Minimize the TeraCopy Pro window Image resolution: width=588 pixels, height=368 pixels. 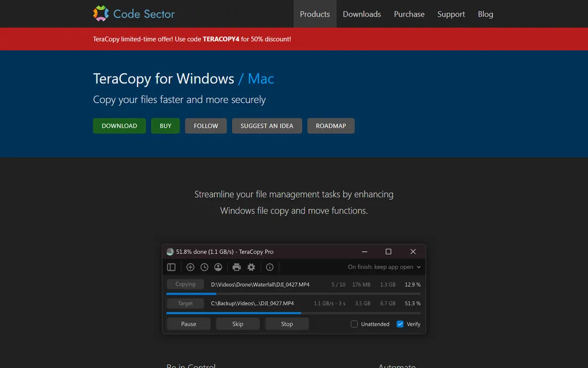point(365,252)
